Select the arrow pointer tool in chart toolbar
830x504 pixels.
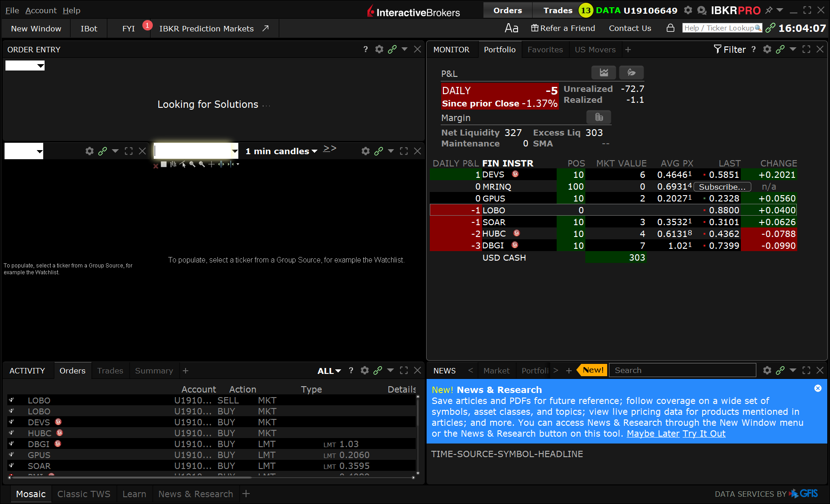[183, 164]
